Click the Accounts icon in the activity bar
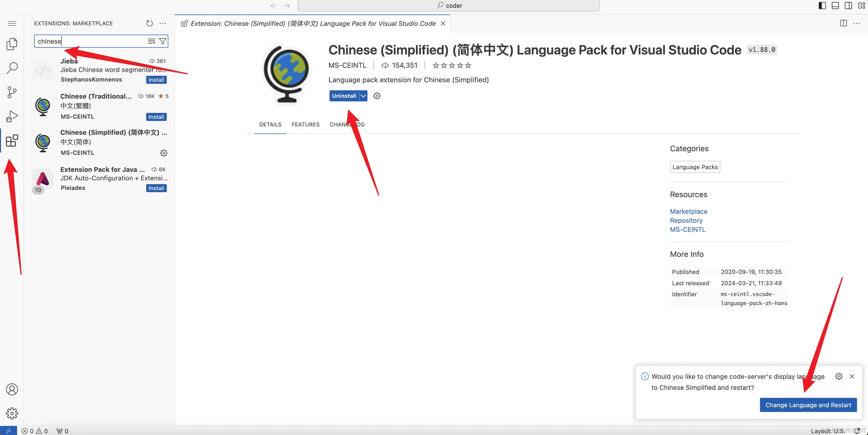This screenshot has height=435, width=868. point(12,389)
